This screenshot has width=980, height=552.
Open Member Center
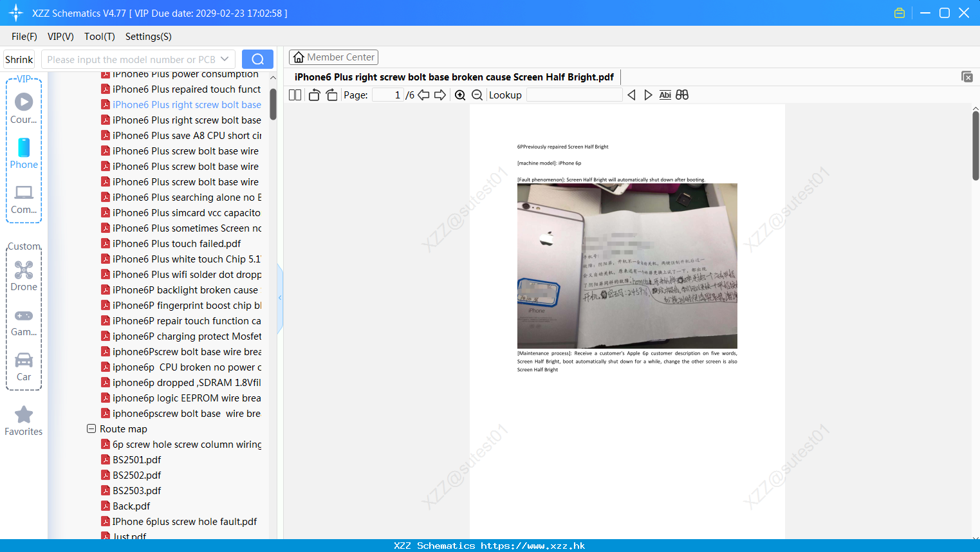(x=333, y=57)
